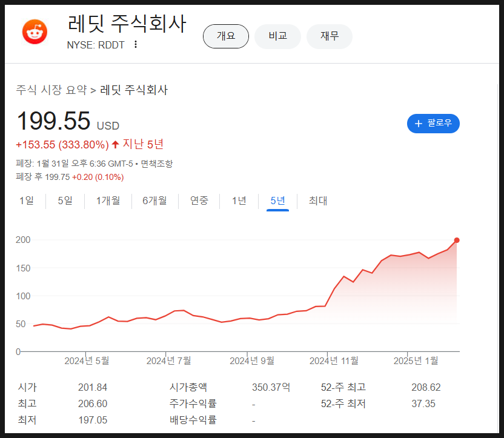Click the 52-주 최고 value 208.62

tap(426, 387)
